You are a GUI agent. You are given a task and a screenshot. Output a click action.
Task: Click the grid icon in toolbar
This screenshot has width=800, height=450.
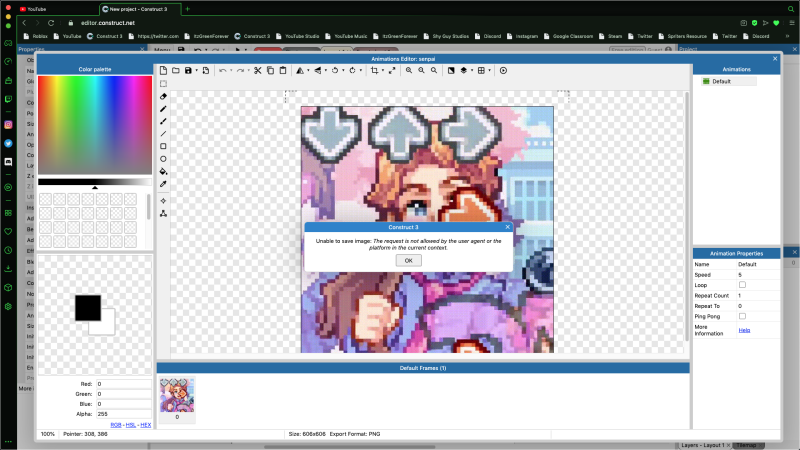coord(481,70)
